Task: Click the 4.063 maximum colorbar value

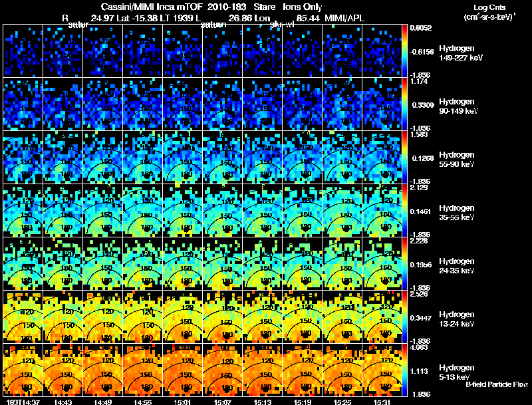Action: [418, 347]
